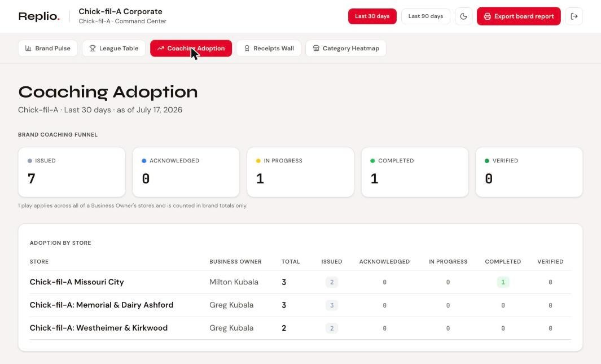
Task: Click the BUSINESS OWNER column header
Action: (x=235, y=262)
